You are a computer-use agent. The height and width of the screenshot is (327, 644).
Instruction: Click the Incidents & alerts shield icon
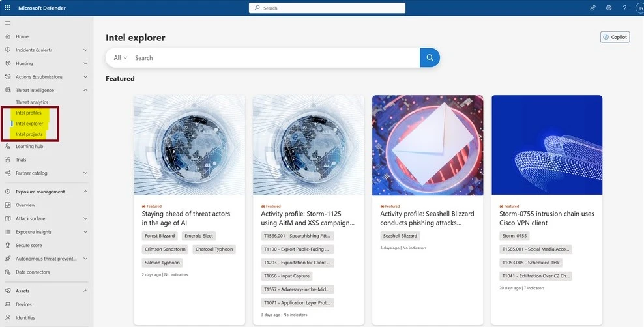click(8, 50)
